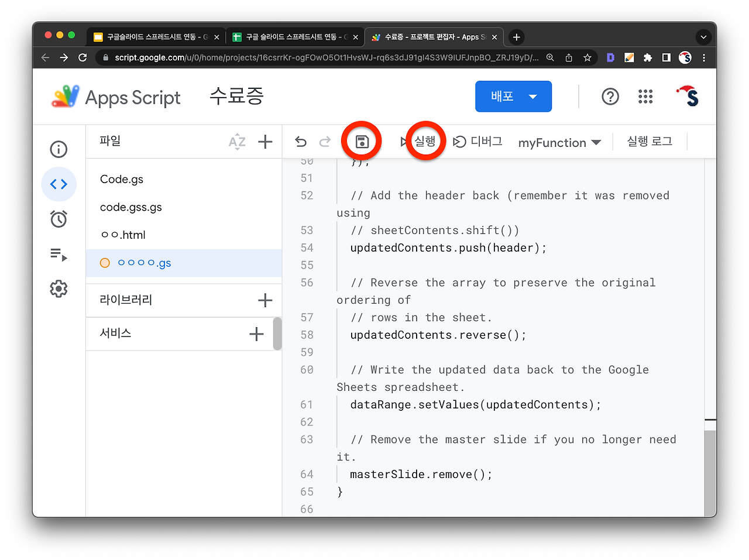Viewport: 749px width, 560px height.
Task: Select the ㅇㅇㅇㅇ.gs file
Action: [184, 263]
